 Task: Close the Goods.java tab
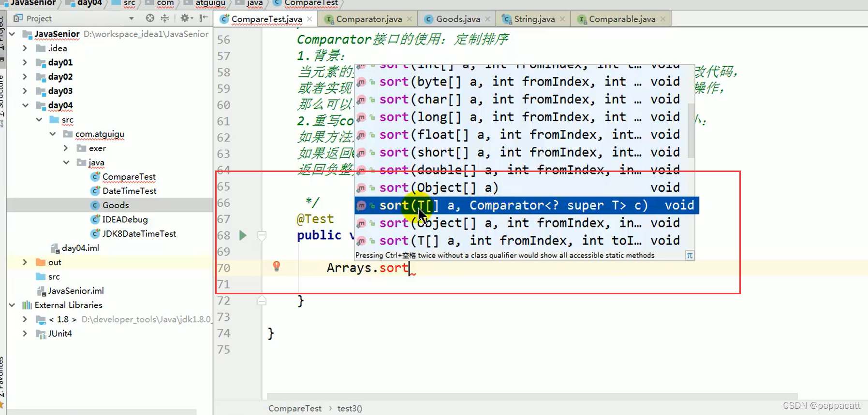[x=487, y=19]
